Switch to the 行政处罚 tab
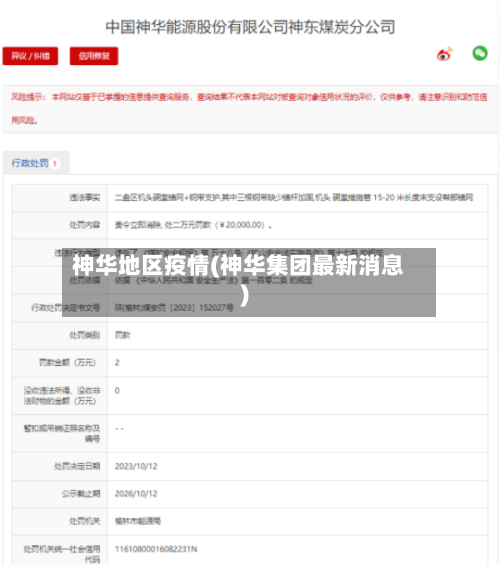This screenshot has width=500, height=565. (x=36, y=163)
